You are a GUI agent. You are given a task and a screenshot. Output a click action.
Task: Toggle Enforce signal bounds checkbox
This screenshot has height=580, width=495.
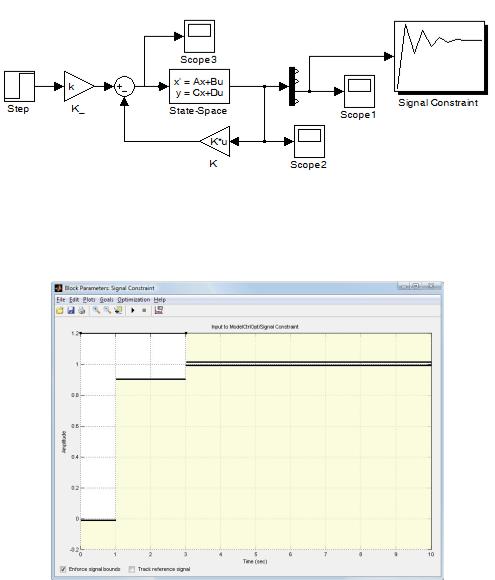coord(63,569)
